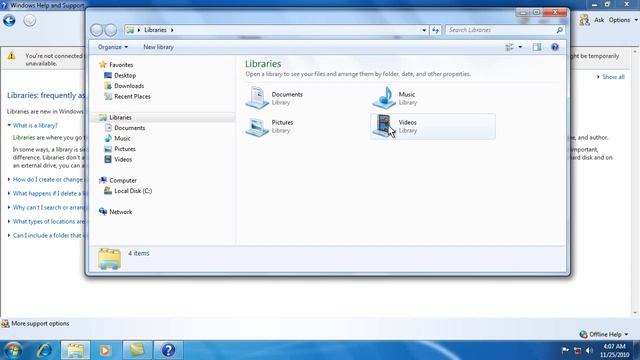
Task: Click Ask in Help and Support
Action: [599, 20]
